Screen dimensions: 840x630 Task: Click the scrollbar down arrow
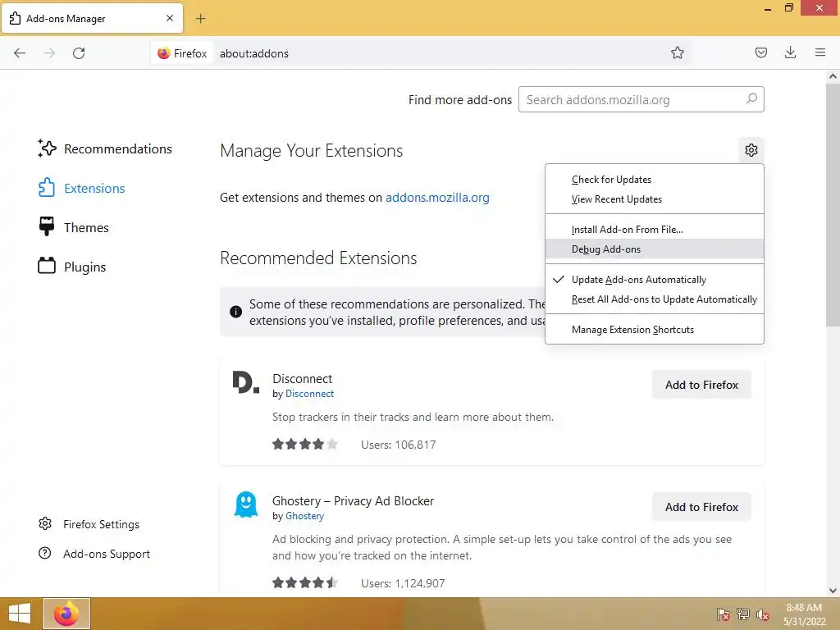click(x=833, y=591)
